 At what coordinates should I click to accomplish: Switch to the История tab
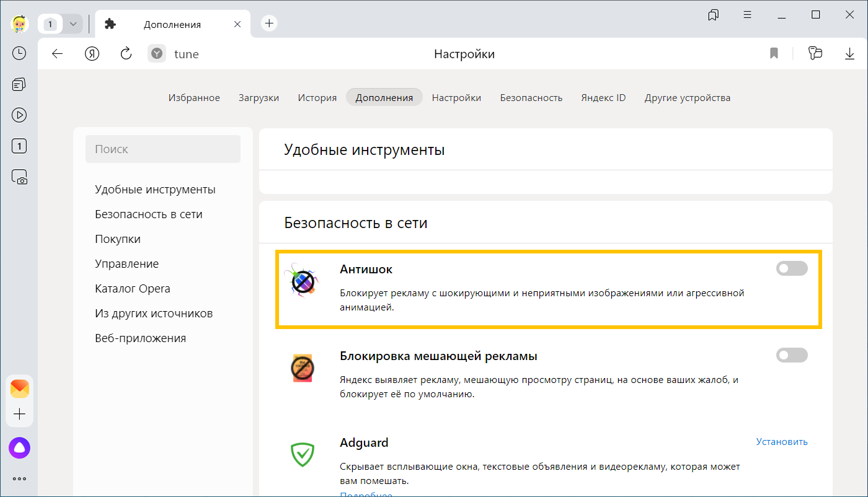coord(317,97)
